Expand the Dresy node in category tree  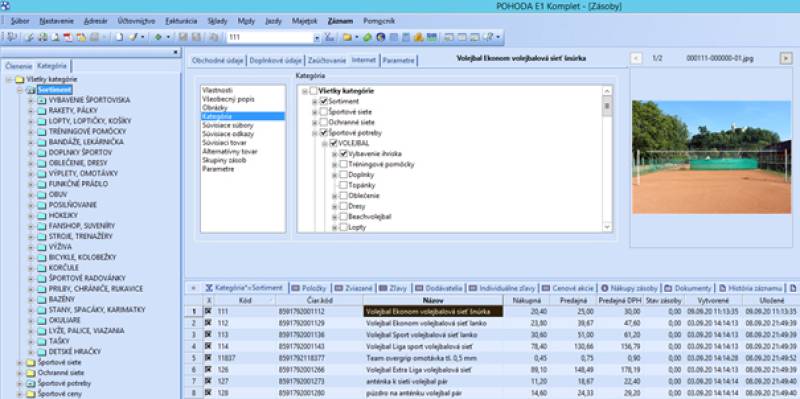point(335,206)
